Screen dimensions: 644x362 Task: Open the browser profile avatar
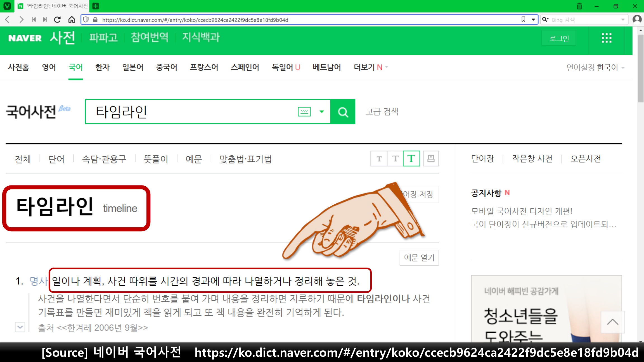coord(637,19)
